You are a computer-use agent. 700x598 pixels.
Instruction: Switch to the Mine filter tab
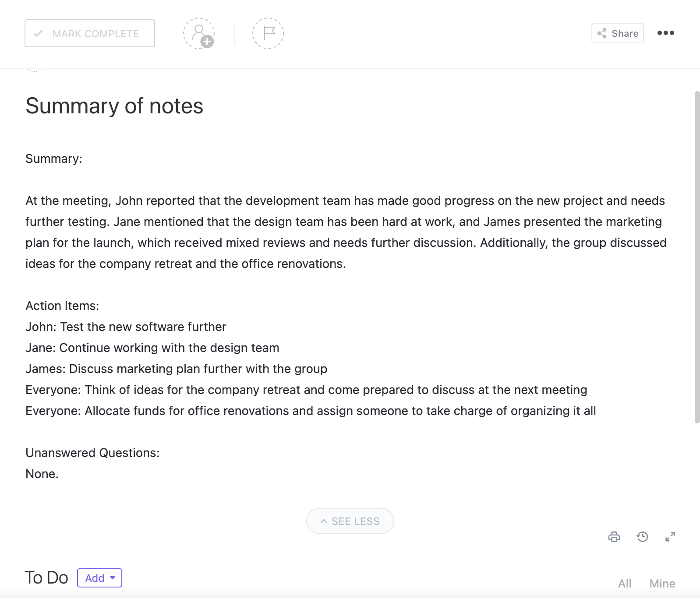[662, 583]
